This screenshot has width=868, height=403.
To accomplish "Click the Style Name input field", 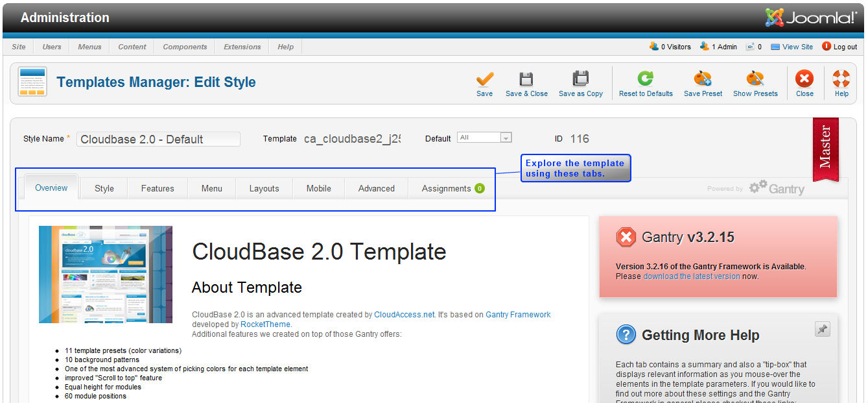I will click(158, 139).
